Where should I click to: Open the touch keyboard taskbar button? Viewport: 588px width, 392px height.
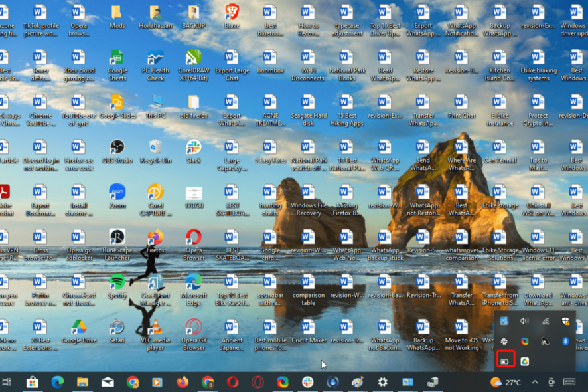point(569,382)
